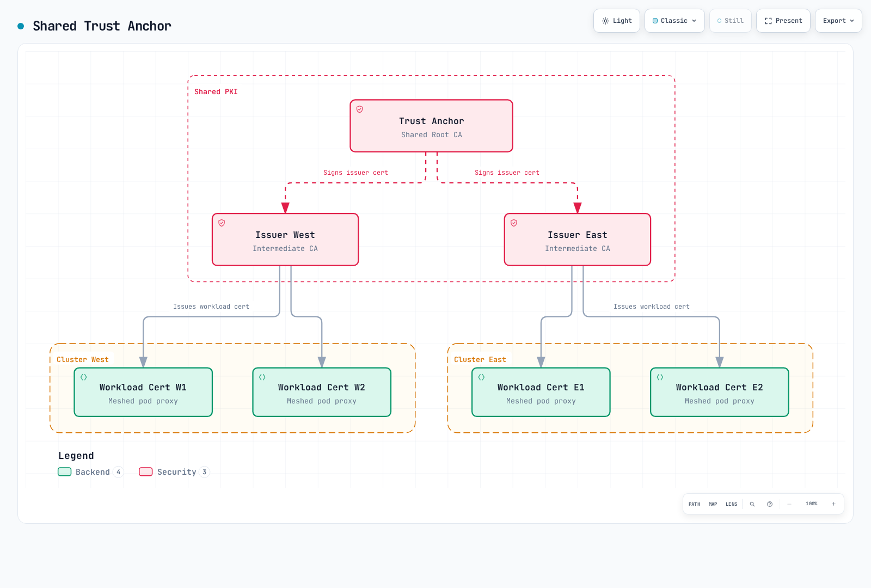This screenshot has height=588, width=871.
Task: Select the Issuer West node
Action: click(285, 240)
